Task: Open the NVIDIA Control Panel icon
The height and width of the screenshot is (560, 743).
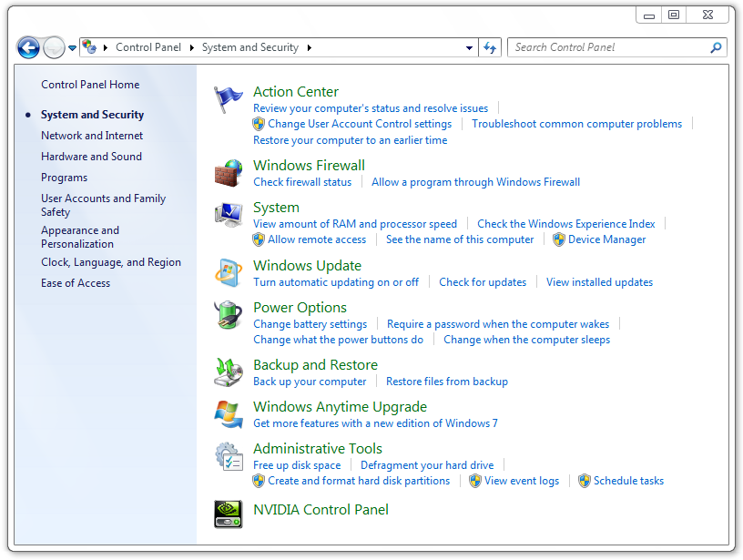Action: click(229, 514)
